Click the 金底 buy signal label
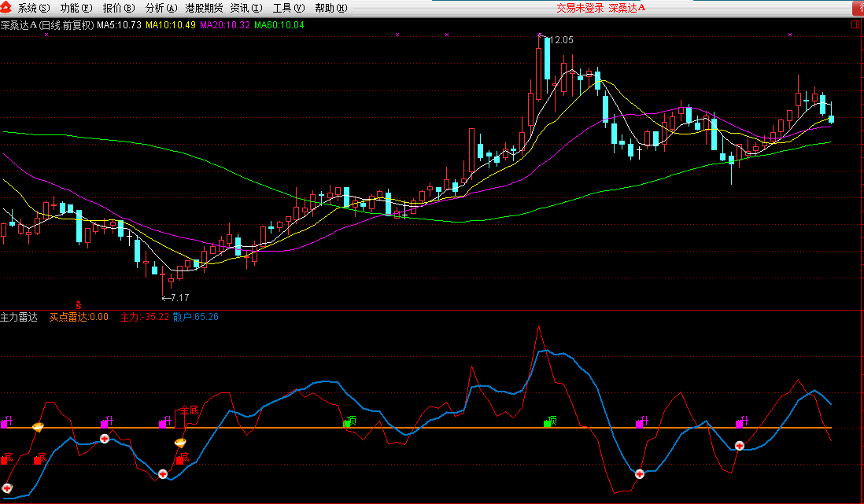This screenshot has width=864, height=504. [188, 410]
